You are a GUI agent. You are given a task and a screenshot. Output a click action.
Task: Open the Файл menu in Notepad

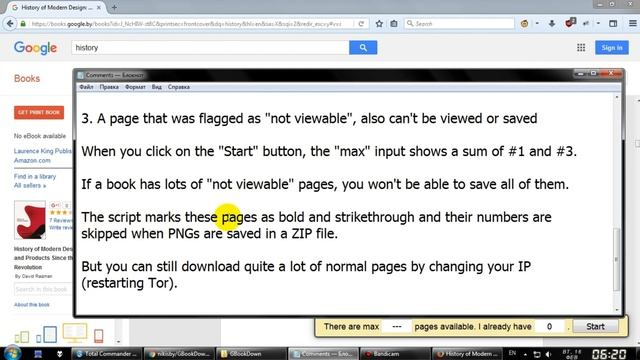pos(86,87)
